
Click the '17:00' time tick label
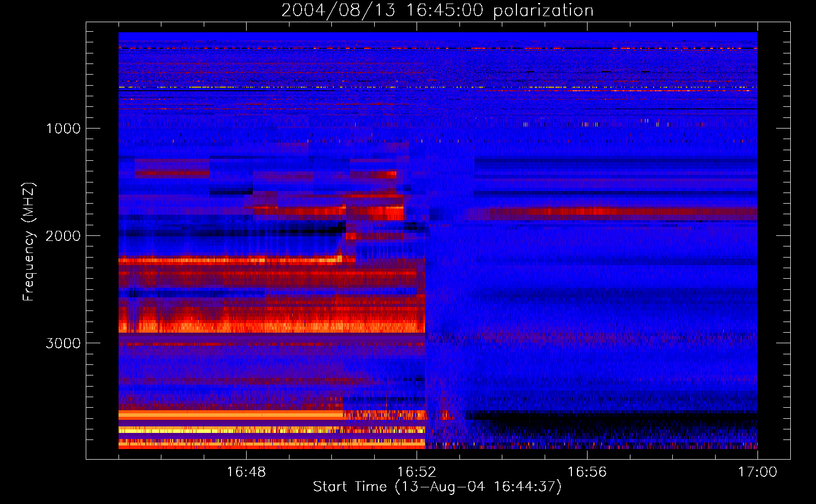(757, 472)
